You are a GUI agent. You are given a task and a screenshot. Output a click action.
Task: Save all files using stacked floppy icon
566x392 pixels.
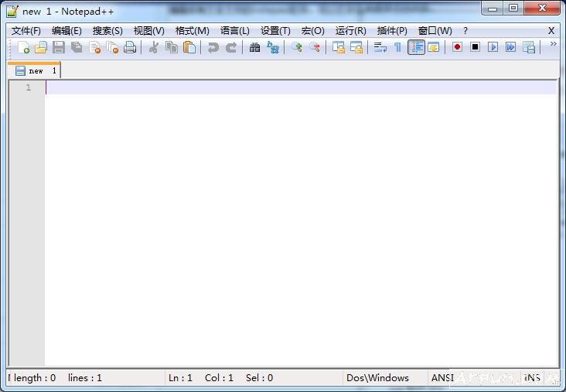pyautogui.click(x=77, y=47)
